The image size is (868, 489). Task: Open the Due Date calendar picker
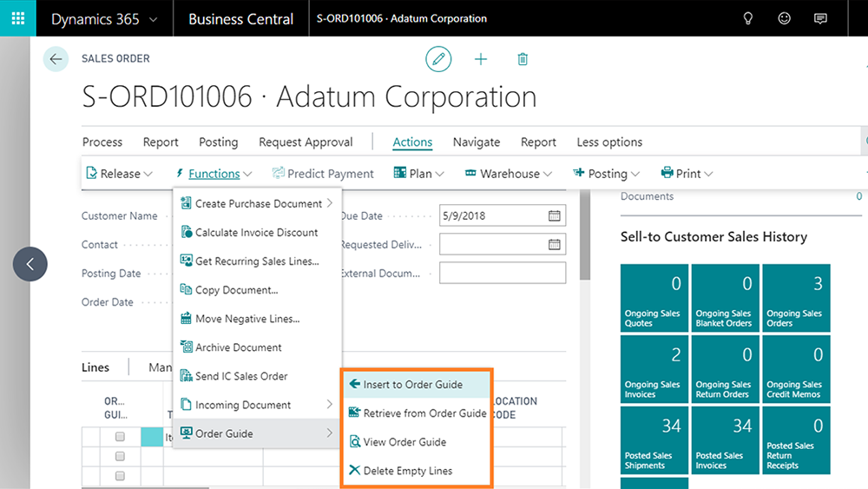point(554,215)
